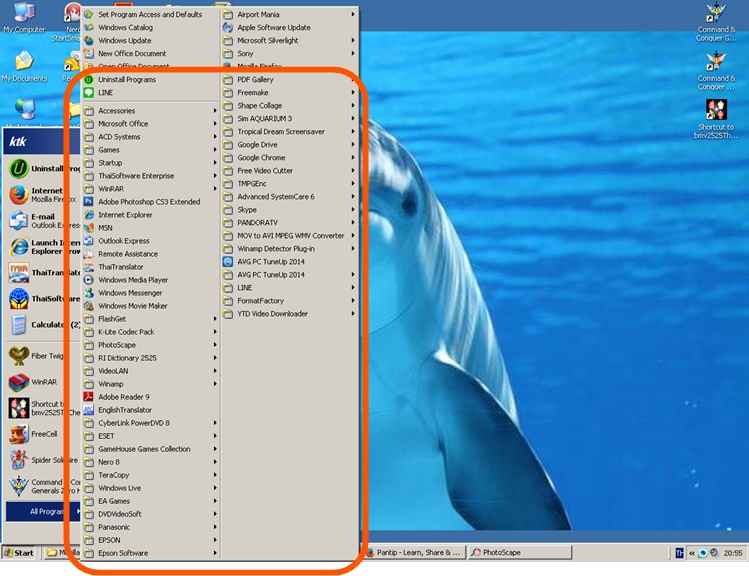This screenshot has width=749, height=576.
Task: Open WinRAR in Start menu recent list
Action: click(43, 382)
